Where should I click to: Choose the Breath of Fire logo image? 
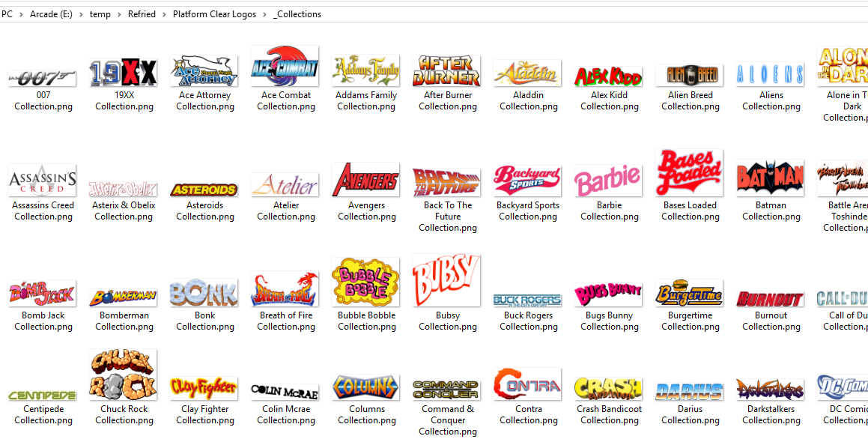(285, 289)
